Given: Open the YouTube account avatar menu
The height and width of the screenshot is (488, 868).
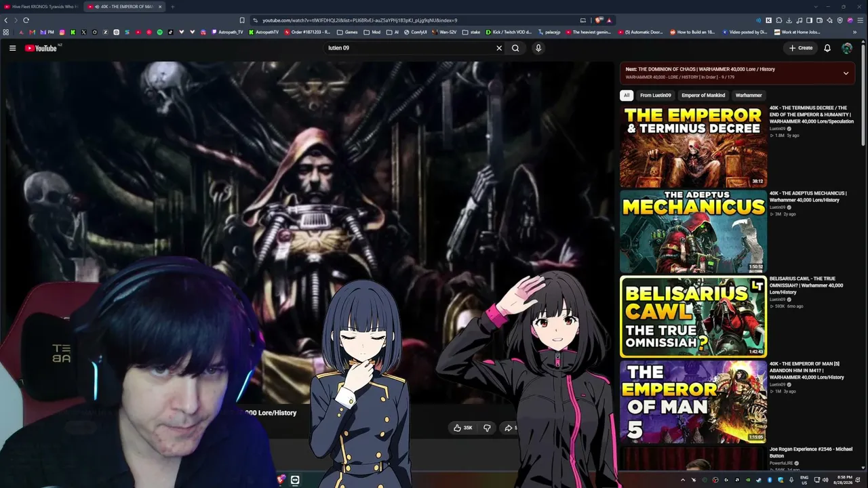Looking at the screenshot, I should pyautogui.click(x=847, y=48).
